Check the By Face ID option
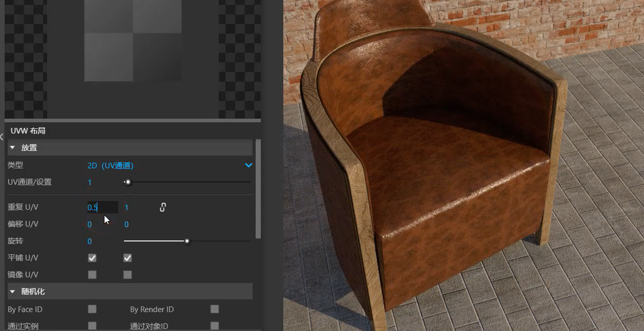Viewport: 644px width, 331px height. [x=92, y=309]
